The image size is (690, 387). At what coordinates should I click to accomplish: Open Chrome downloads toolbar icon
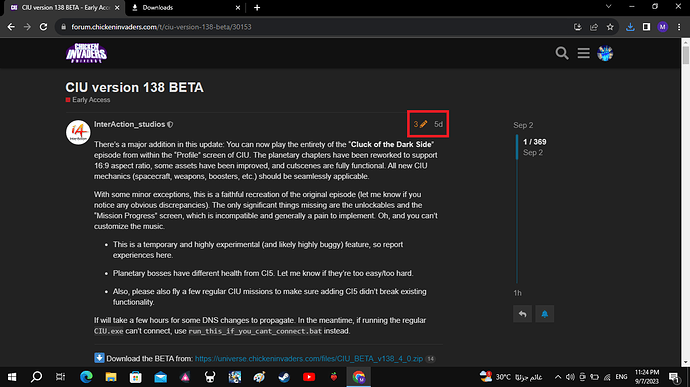(x=630, y=27)
